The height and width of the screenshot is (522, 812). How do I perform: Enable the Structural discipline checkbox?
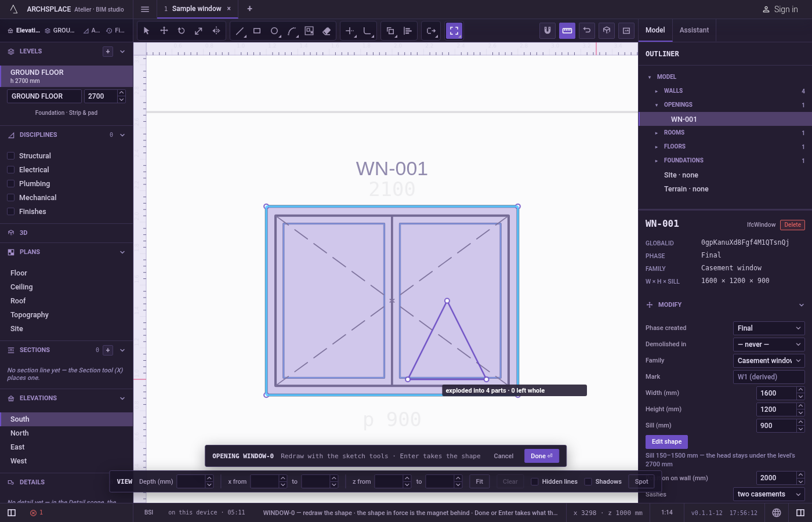(10, 156)
